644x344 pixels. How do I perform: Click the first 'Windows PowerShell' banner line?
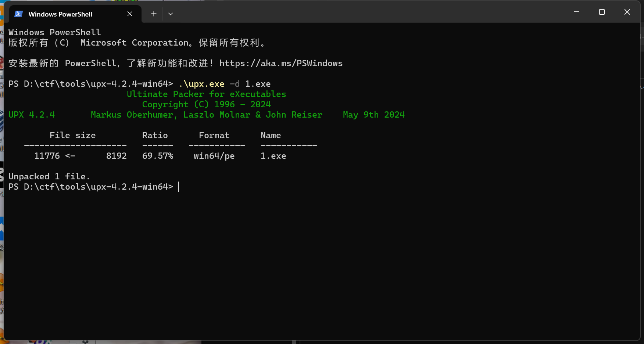pos(55,32)
